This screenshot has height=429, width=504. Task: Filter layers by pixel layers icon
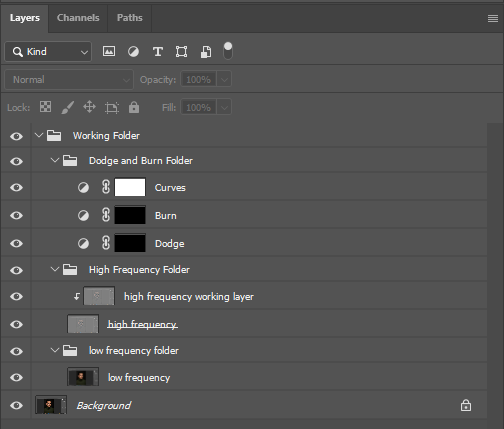[109, 51]
